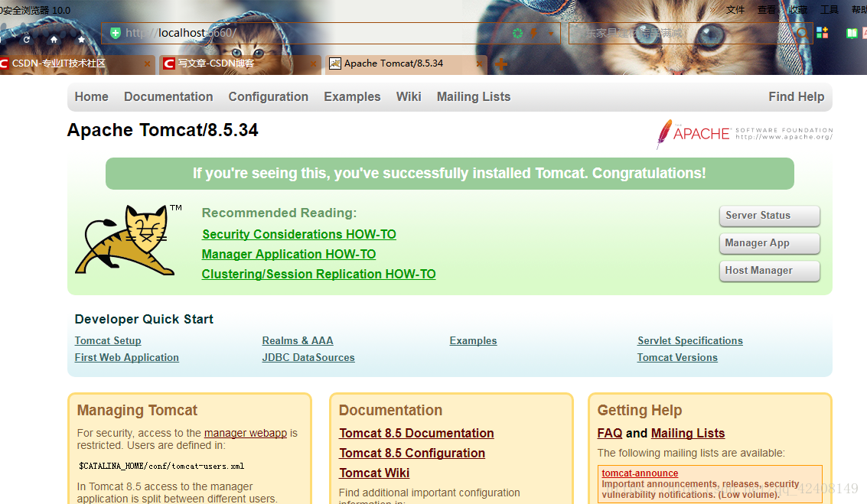Click the Apache Software Foundation logo

tap(745, 134)
